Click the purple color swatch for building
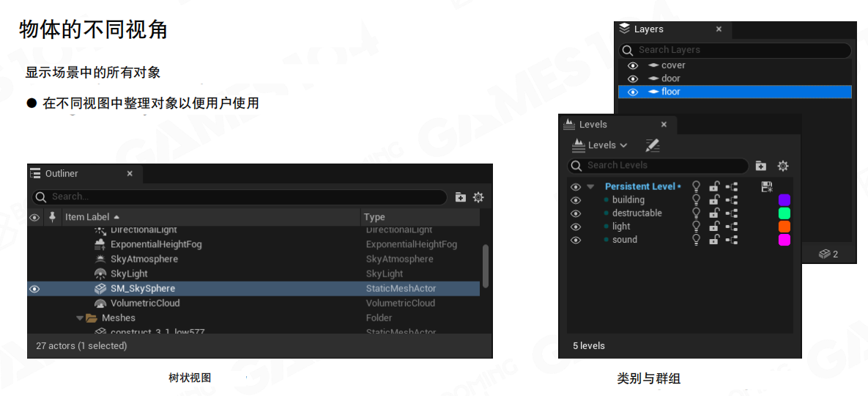This screenshot has height=396, width=868. pos(784,200)
